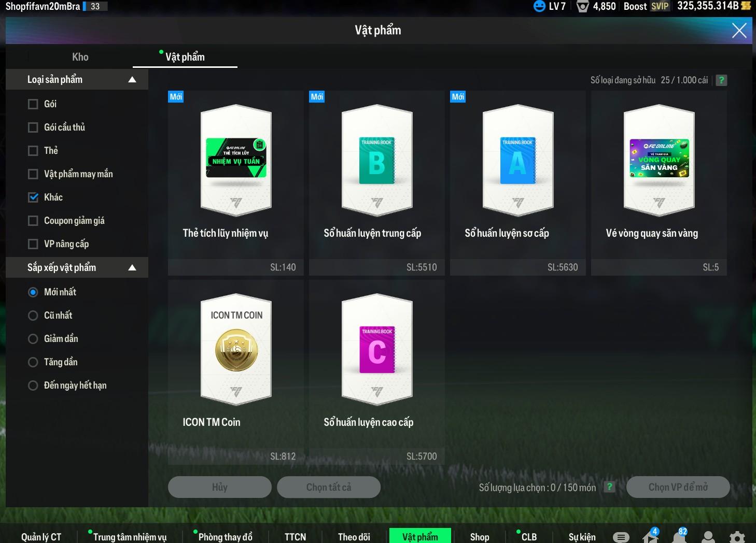Open the settings gear icon
The image size is (756, 543).
737,537
